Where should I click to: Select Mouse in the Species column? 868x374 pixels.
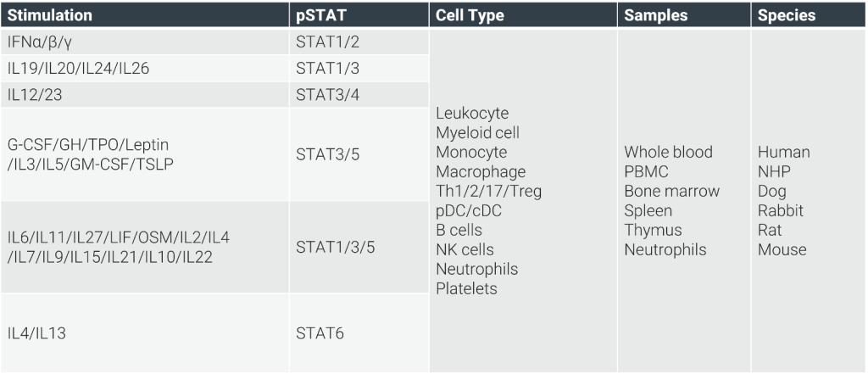click(782, 249)
